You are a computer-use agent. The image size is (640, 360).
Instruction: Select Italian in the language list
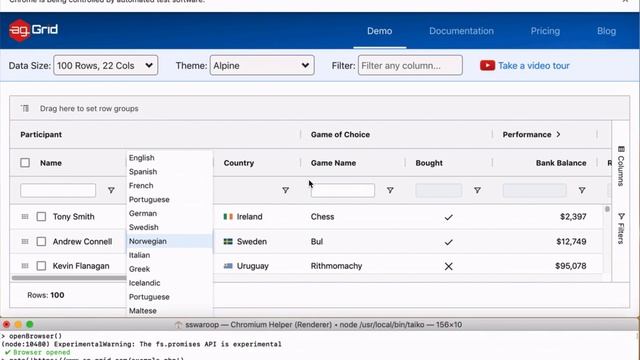140,255
